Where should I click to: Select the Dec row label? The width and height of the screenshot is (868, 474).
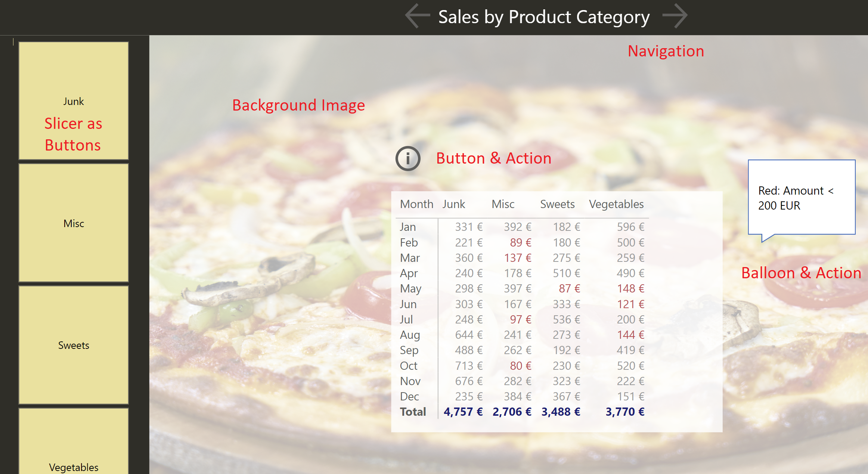pos(409,396)
